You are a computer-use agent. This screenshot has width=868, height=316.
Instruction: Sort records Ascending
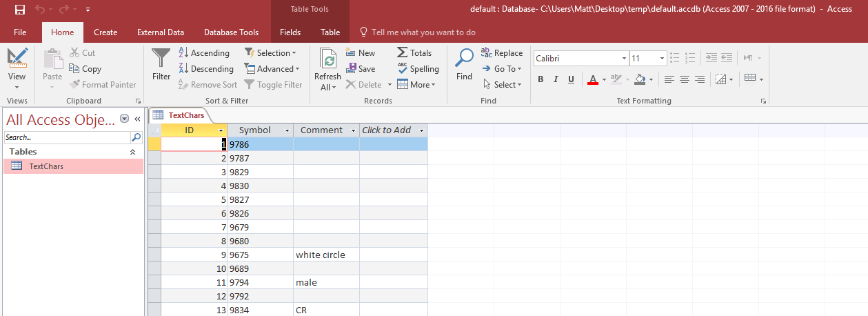point(203,53)
